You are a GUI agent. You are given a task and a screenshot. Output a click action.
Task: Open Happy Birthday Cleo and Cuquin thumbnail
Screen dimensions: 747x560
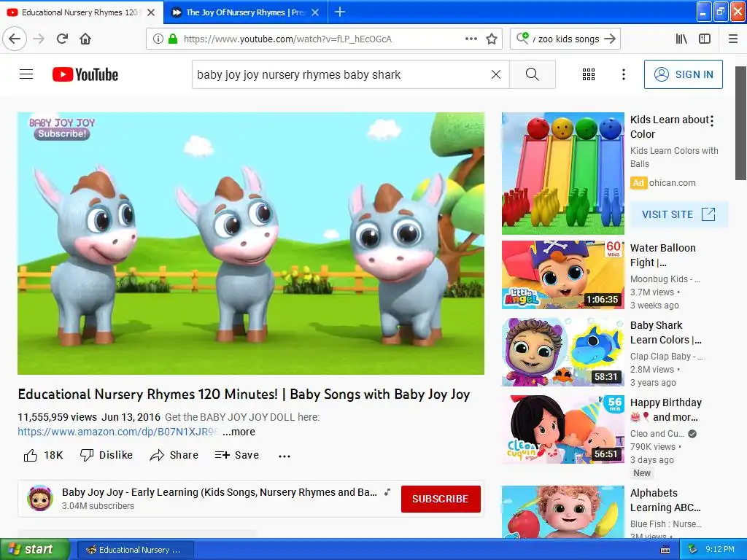(x=562, y=429)
